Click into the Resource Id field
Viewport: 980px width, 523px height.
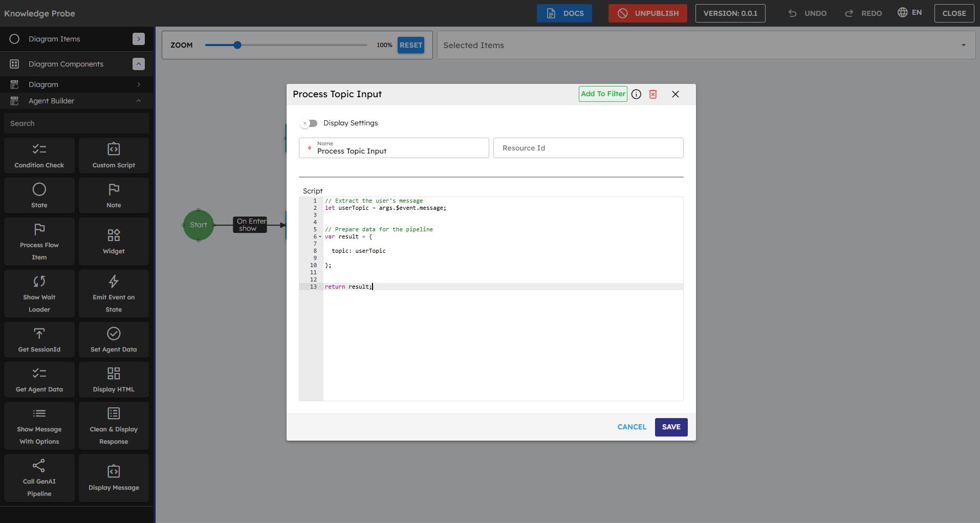588,148
